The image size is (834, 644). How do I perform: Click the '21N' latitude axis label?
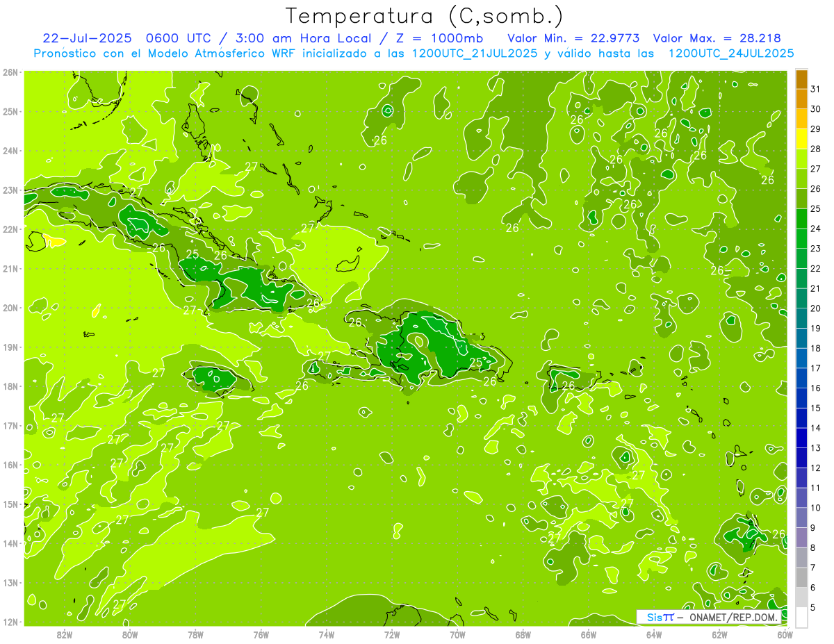[10, 268]
